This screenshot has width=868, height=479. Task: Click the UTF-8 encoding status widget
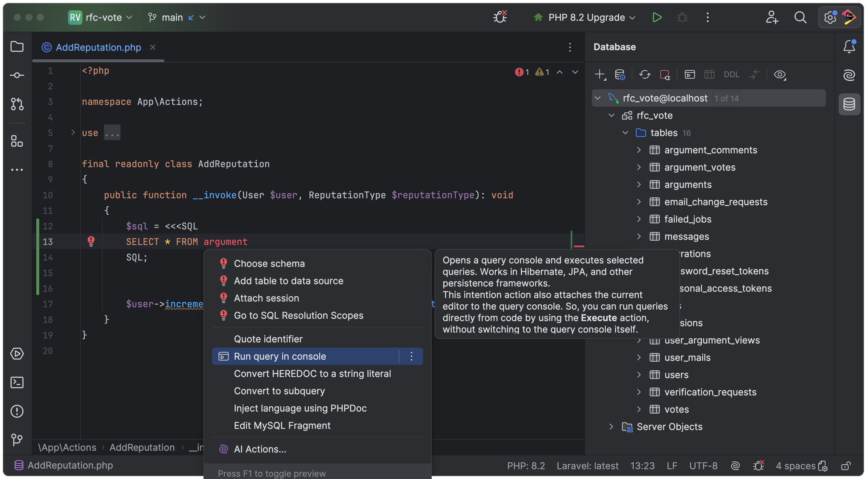coord(703,466)
